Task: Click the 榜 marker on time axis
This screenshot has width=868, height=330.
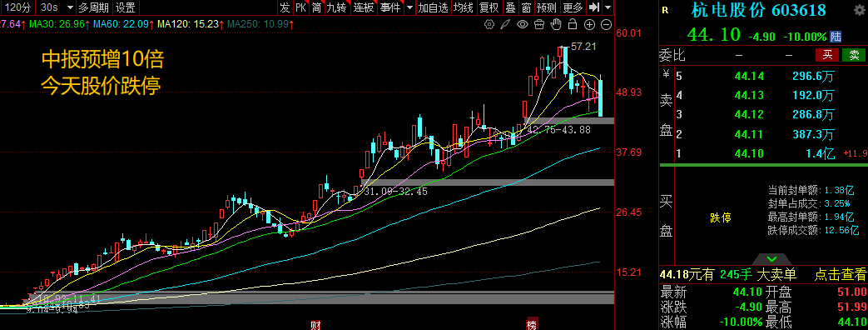Action: (532, 324)
